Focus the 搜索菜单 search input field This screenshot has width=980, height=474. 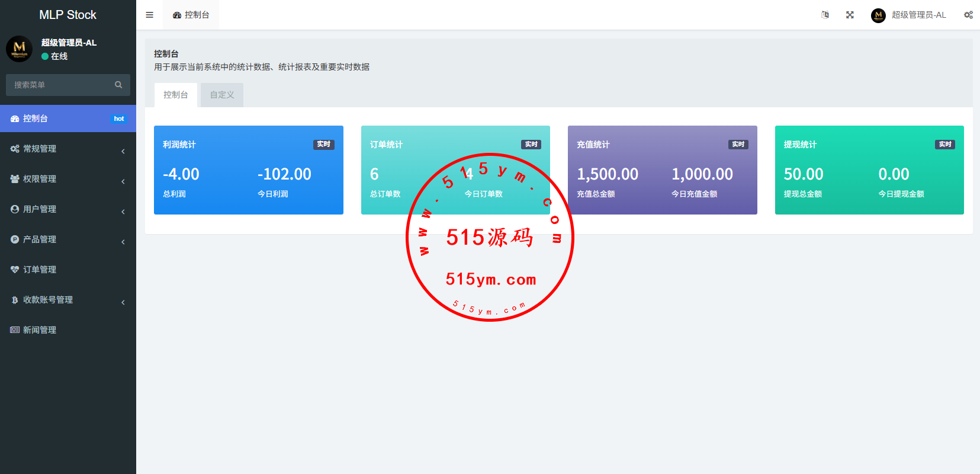59,85
